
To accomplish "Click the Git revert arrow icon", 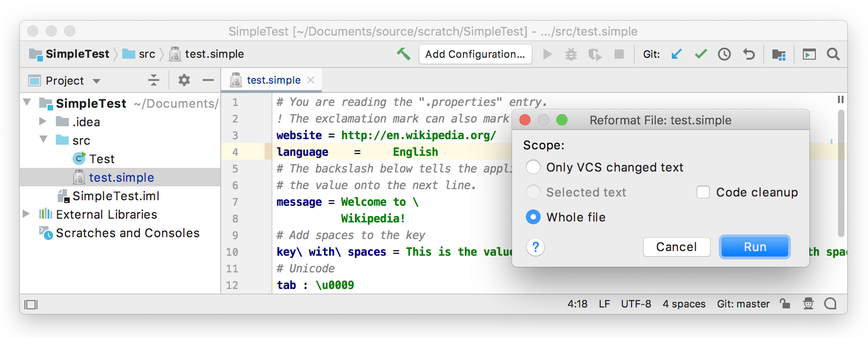I will coord(749,54).
